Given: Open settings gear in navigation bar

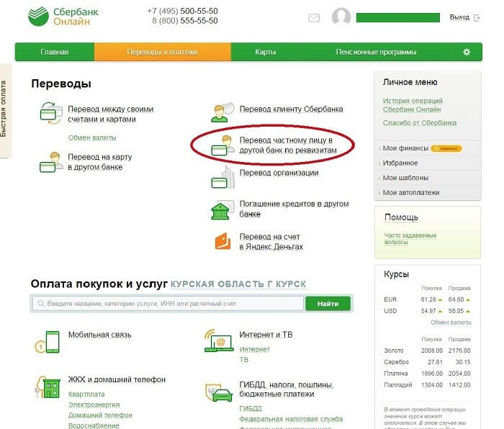Looking at the screenshot, I should [x=467, y=52].
